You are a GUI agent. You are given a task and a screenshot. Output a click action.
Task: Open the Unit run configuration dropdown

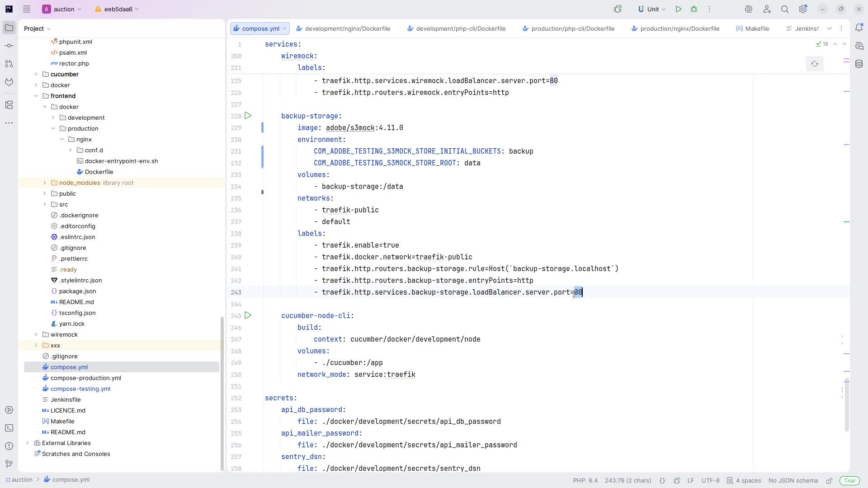[651, 9]
